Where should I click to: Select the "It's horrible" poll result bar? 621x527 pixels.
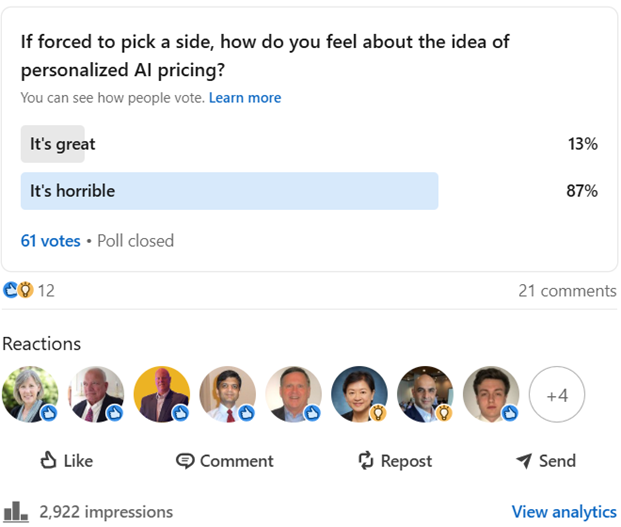[229, 191]
